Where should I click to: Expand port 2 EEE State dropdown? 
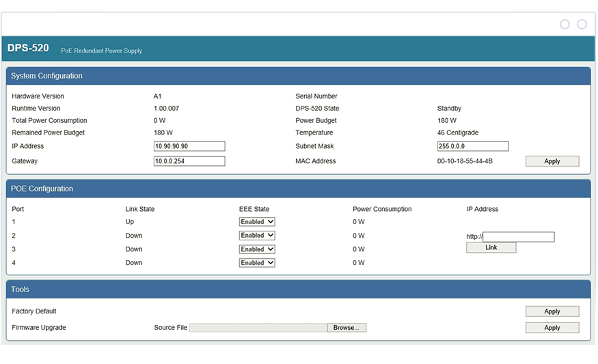257,236
